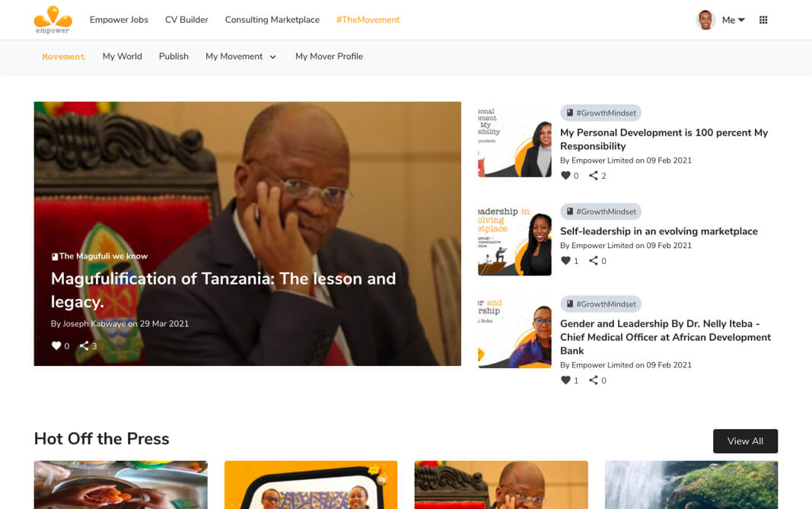Like the Magufulification of Tanzania article

coord(56,345)
